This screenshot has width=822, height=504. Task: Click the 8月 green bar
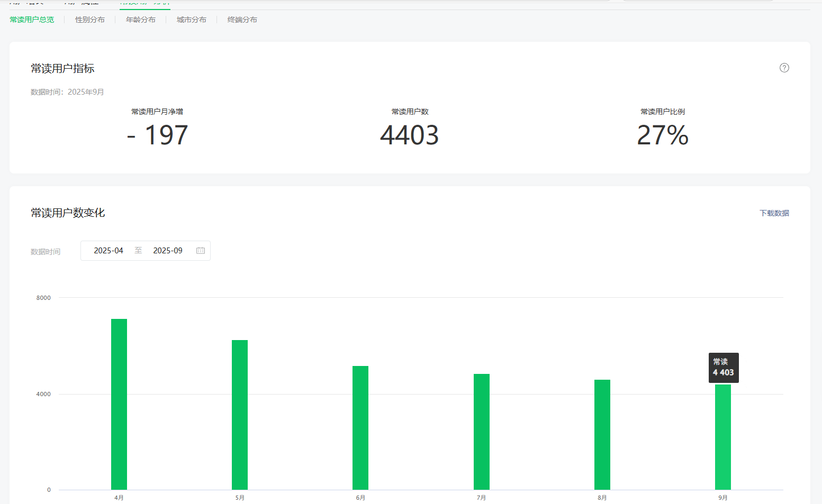(602, 434)
